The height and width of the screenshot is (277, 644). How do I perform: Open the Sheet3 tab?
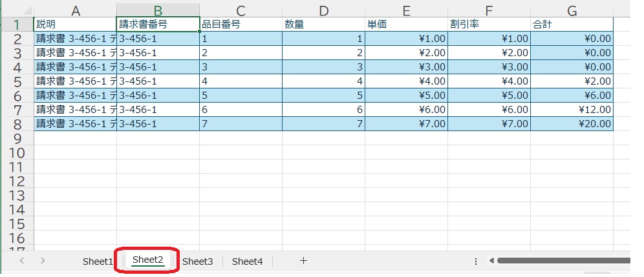coord(197,262)
